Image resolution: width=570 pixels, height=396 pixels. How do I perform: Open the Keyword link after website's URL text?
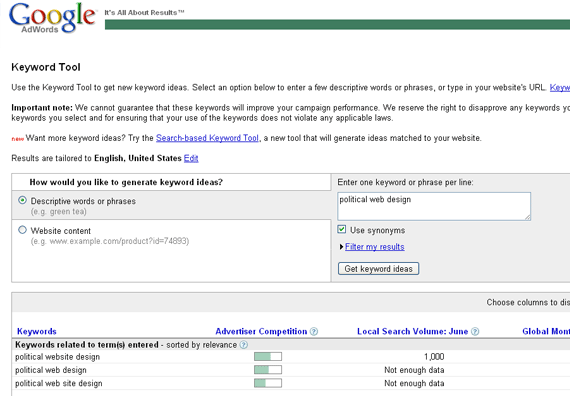point(560,88)
